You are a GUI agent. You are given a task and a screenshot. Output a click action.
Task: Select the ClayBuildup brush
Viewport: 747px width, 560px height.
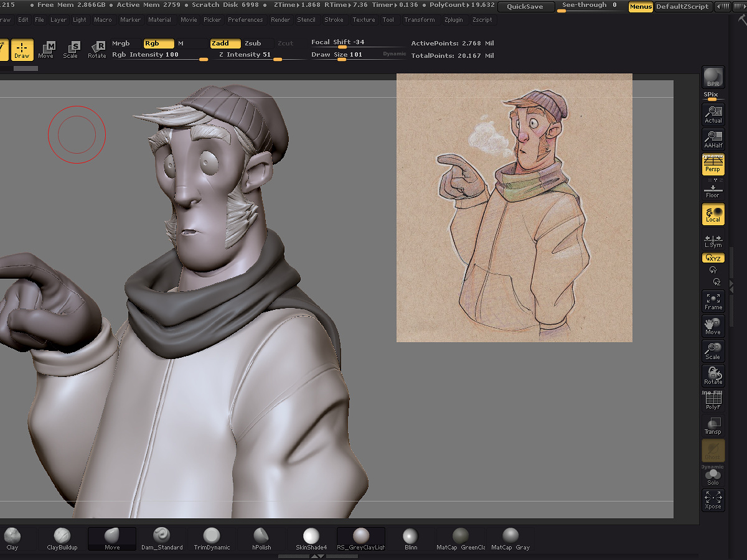coord(62,539)
